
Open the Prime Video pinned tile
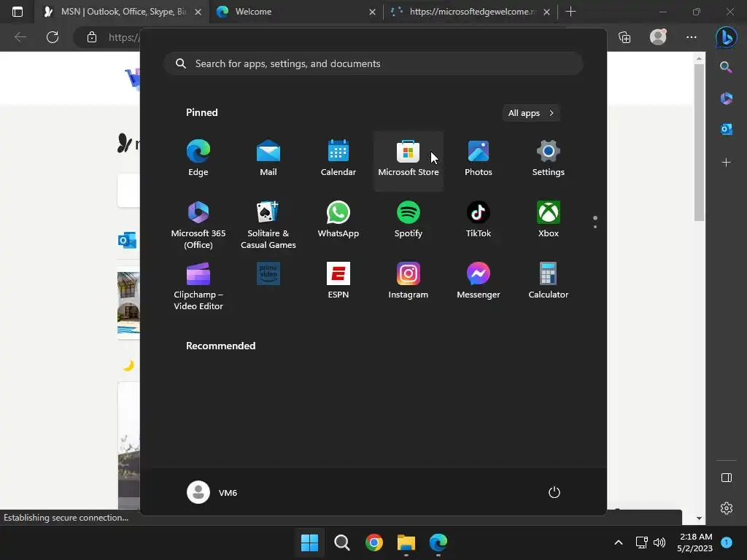click(x=268, y=274)
